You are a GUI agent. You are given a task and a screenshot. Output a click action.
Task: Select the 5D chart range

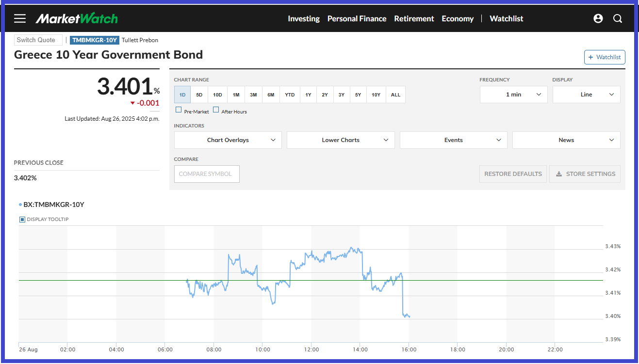[x=199, y=95]
